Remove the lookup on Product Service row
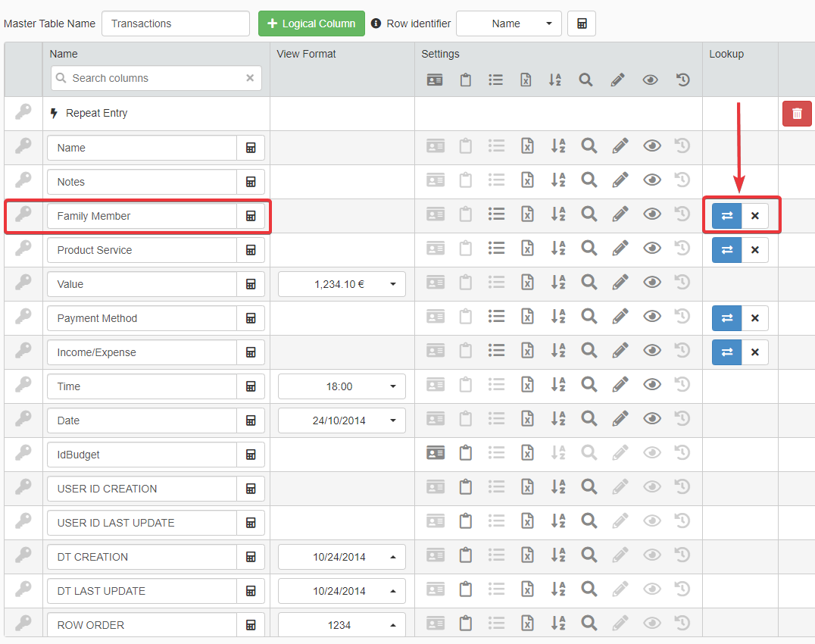The width and height of the screenshot is (815, 644). [754, 250]
